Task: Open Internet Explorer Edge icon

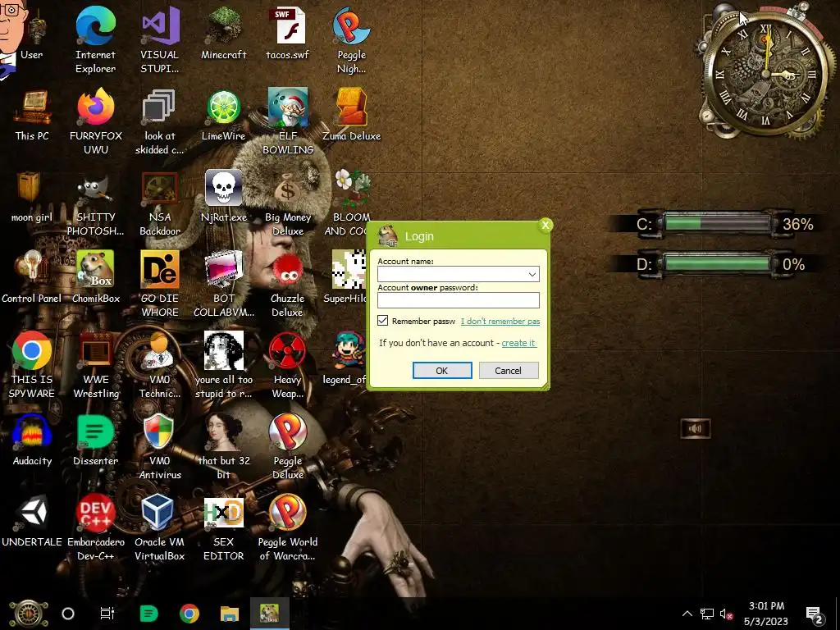Action: [95, 39]
